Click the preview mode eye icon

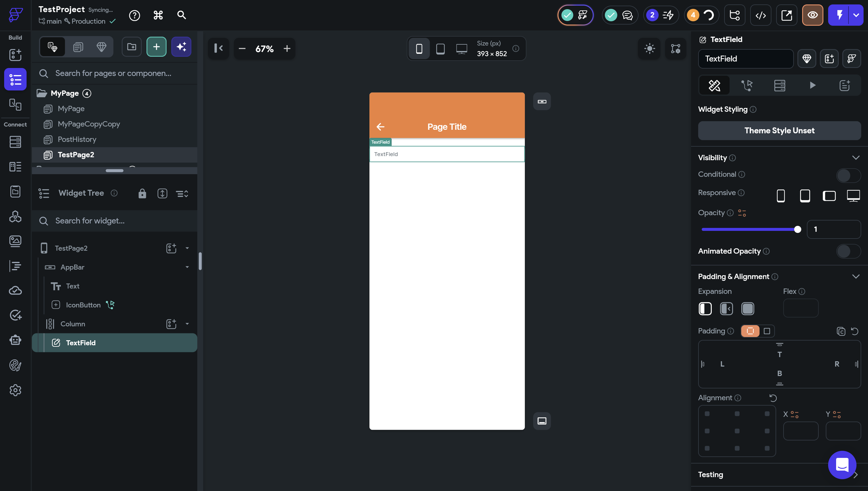(x=812, y=15)
